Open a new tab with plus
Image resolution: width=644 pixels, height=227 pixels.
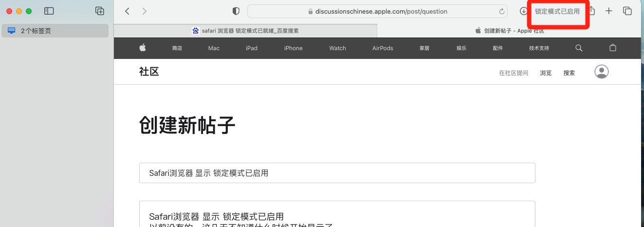pos(608,11)
